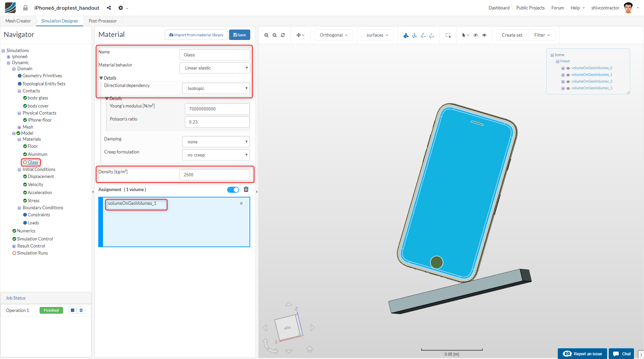This screenshot has width=644, height=359.
Task: Click the Create set button
Action: 512,35
